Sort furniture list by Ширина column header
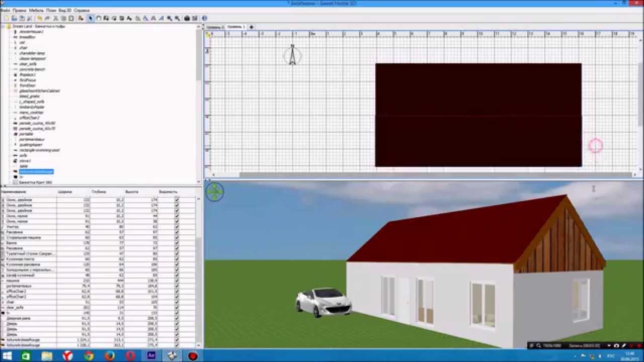Screen dimensions: 644x362 pyautogui.click(x=65, y=192)
